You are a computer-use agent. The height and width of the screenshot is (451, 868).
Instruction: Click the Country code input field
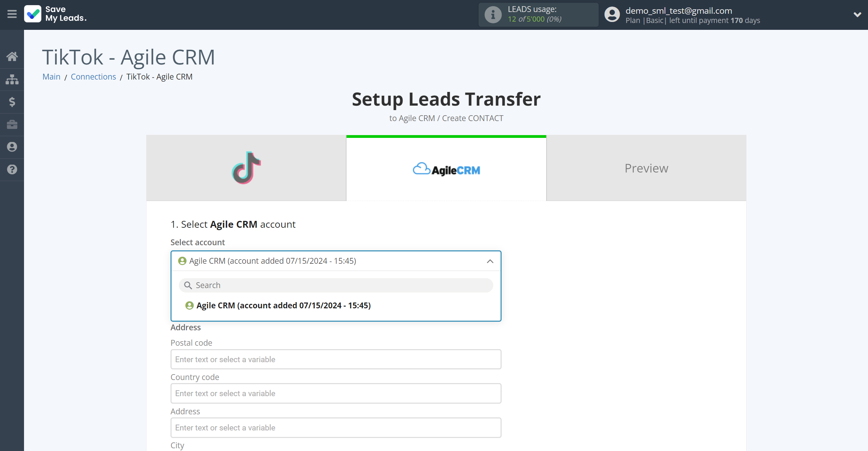pyautogui.click(x=336, y=393)
